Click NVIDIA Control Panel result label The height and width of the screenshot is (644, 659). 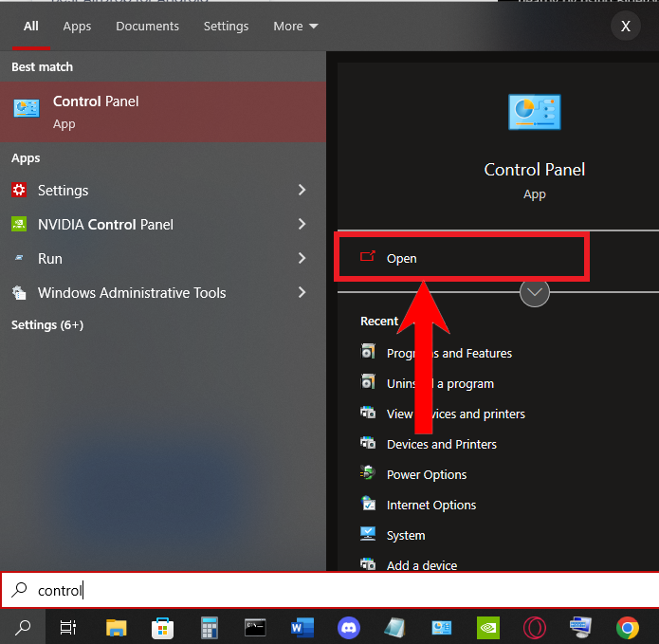[105, 225]
